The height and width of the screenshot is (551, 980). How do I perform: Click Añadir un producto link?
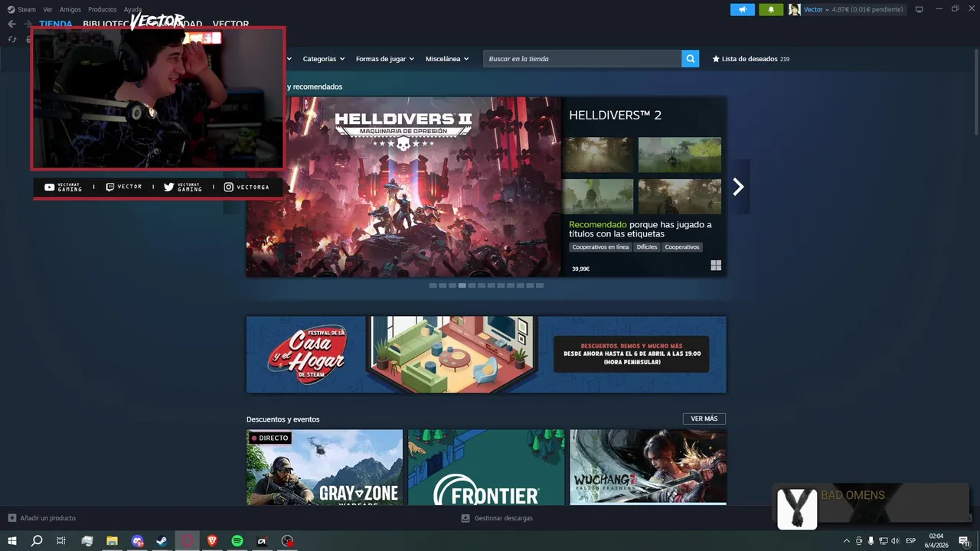coord(48,518)
